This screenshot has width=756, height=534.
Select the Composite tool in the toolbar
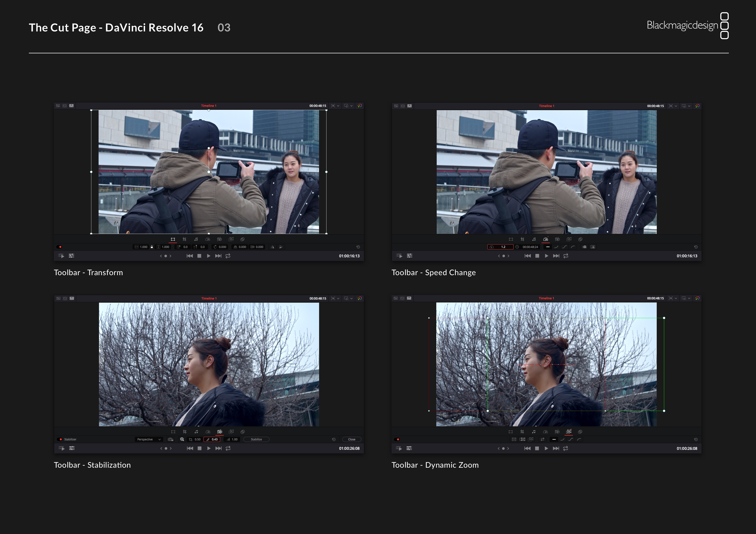click(x=242, y=239)
